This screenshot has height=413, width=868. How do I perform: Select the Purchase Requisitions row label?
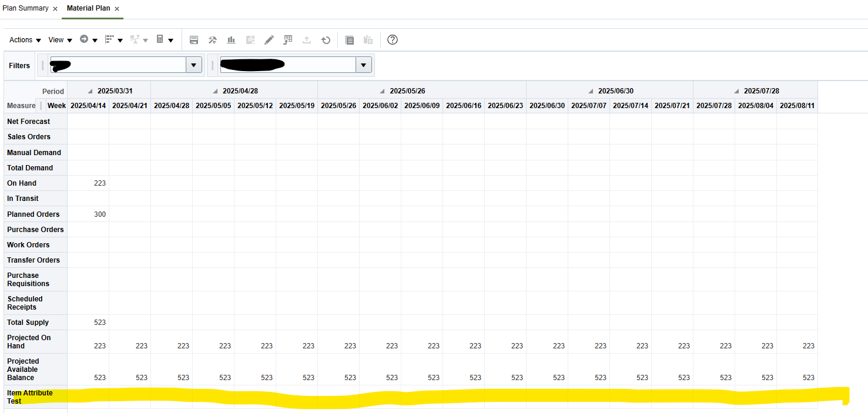point(28,279)
